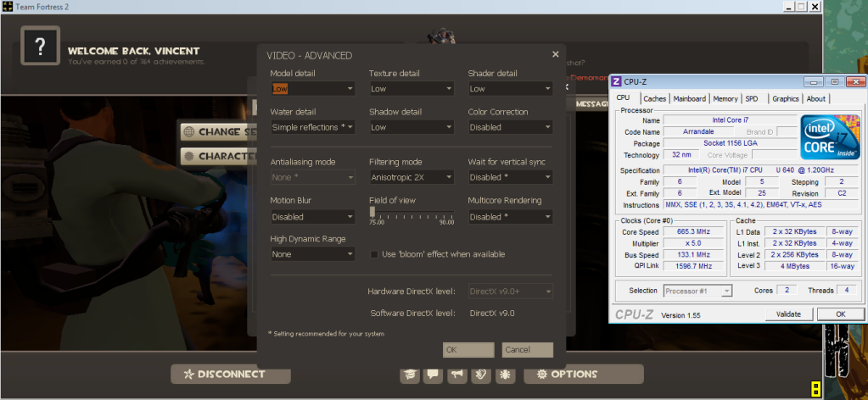868x400 pixels.
Task: Click the Package value 'Socket 1156 LGA'
Action: click(x=731, y=143)
